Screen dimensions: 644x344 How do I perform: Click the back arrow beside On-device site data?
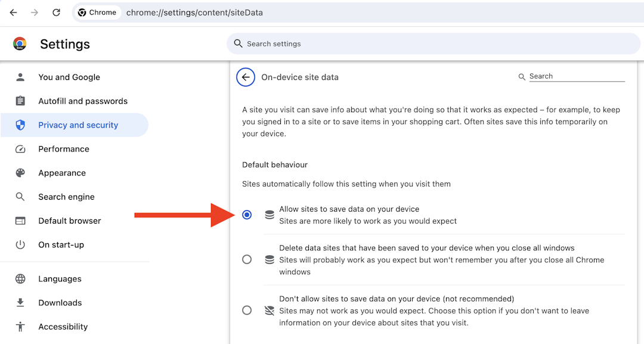(x=246, y=77)
